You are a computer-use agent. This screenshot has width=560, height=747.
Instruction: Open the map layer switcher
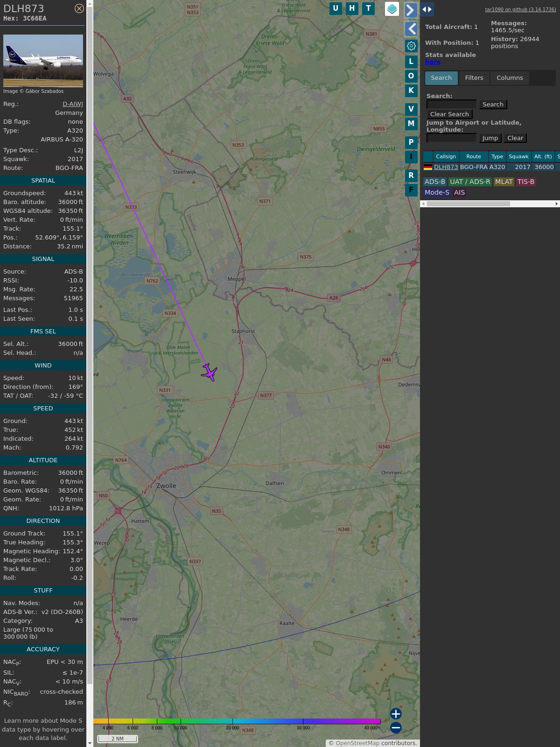392,9
